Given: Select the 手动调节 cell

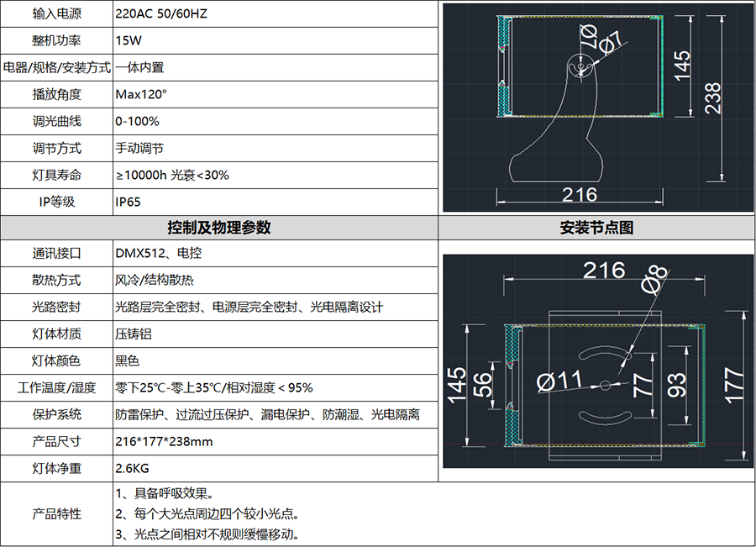Looking at the screenshot, I should pyautogui.click(x=139, y=148).
